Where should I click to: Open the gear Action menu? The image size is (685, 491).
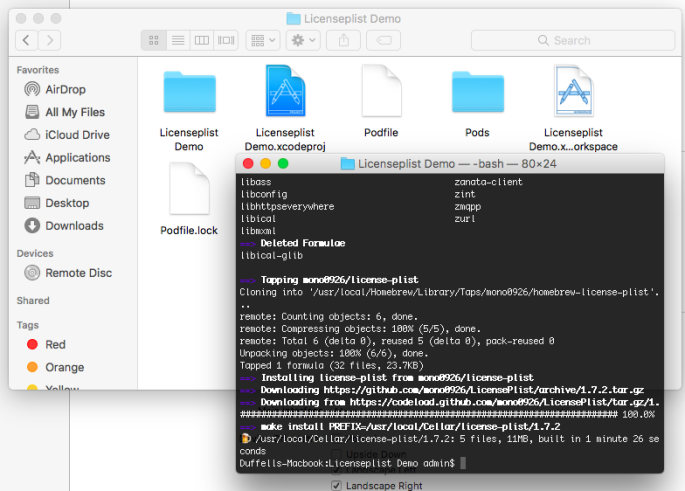coord(303,41)
